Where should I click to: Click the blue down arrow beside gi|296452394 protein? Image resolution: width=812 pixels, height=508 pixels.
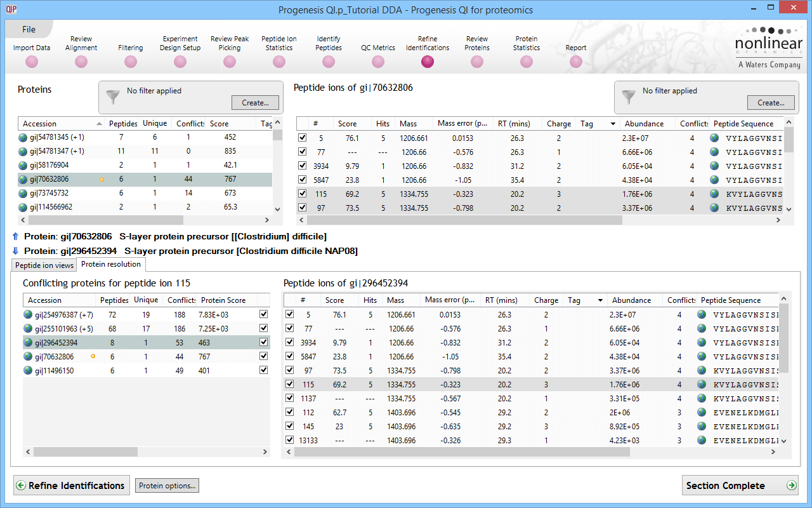pos(15,251)
